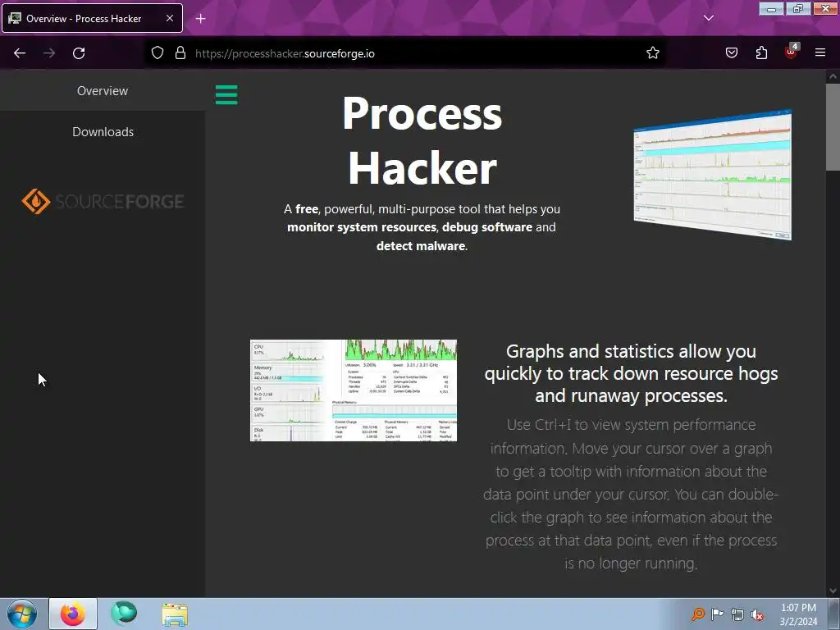Open Windows Explorer from the taskbar

pyautogui.click(x=175, y=614)
